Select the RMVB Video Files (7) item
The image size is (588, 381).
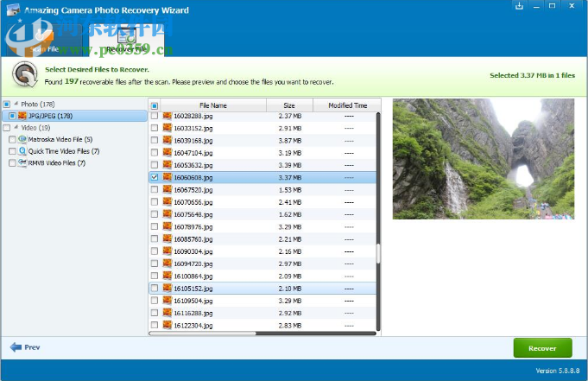(x=57, y=163)
